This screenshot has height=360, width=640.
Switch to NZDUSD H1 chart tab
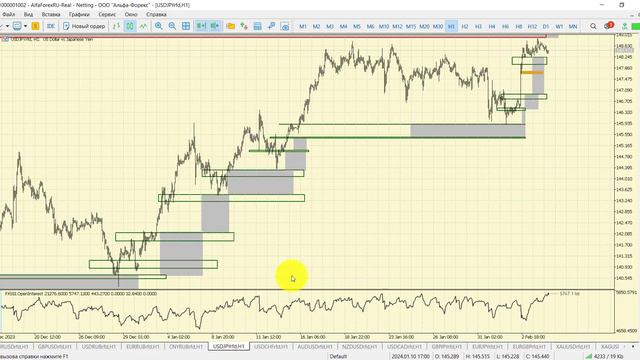(360, 347)
